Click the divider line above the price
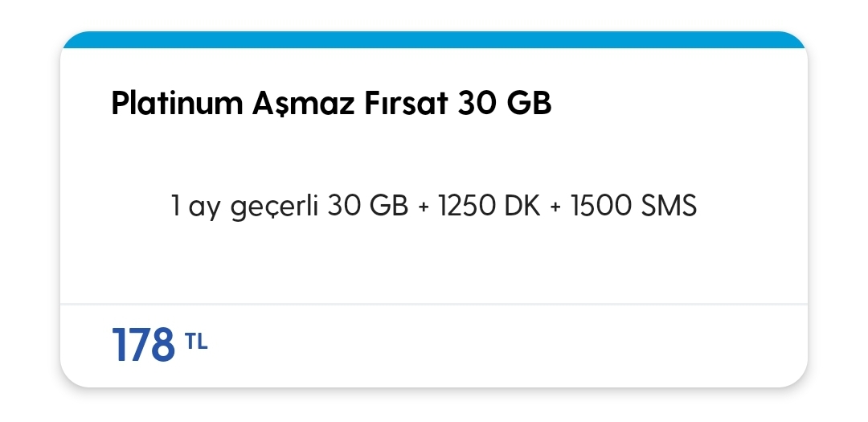 (434, 304)
